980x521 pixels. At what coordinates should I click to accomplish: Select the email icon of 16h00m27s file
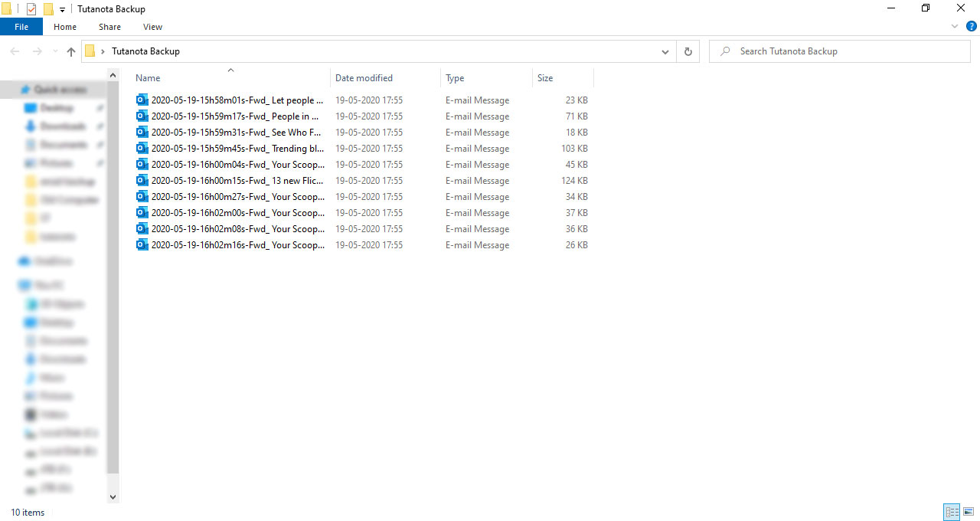point(142,197)
